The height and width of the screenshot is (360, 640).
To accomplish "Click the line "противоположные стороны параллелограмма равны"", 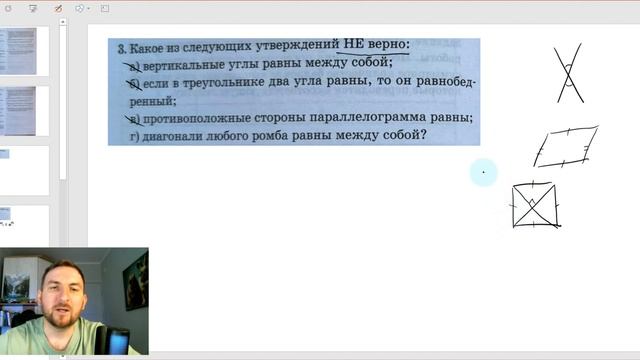I will pos(308,118).
